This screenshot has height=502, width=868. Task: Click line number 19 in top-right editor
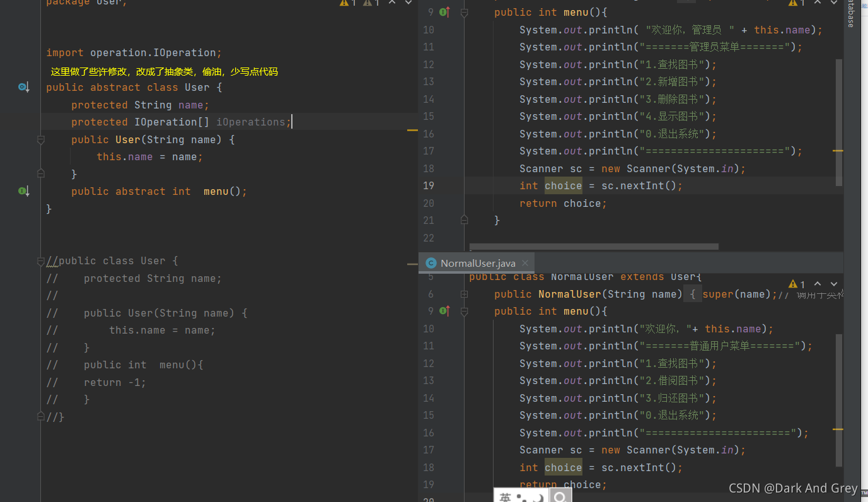429,185
